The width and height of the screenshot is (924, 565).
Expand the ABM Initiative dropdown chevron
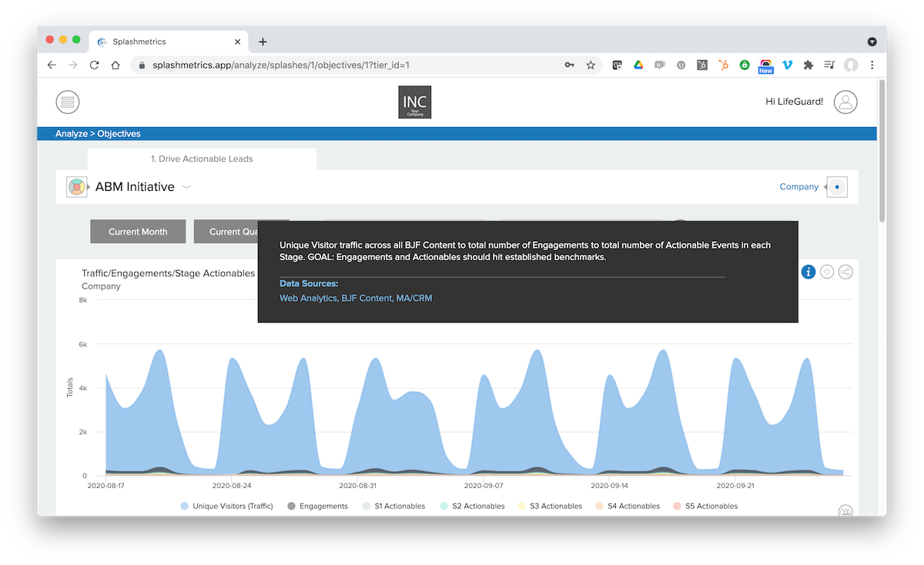click(186, 187)
